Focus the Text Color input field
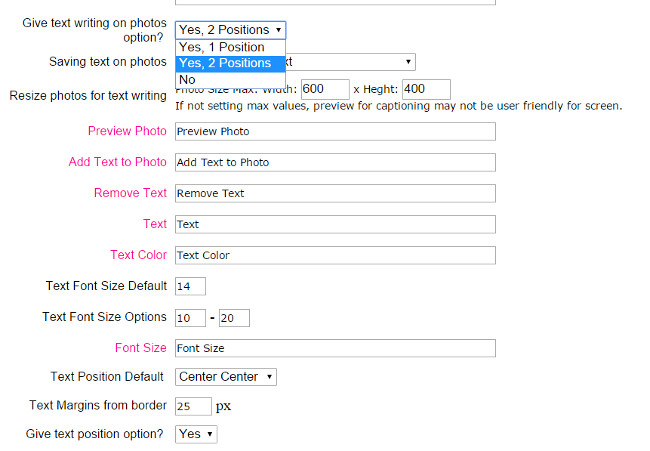 click(335, 255)
